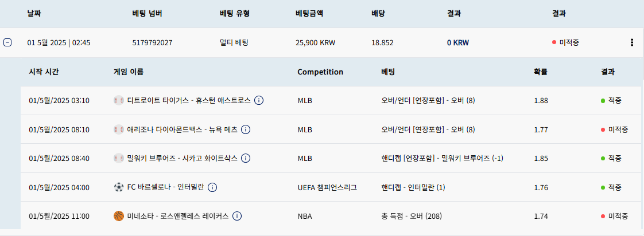Click the 배당 column header

point(378,14)
